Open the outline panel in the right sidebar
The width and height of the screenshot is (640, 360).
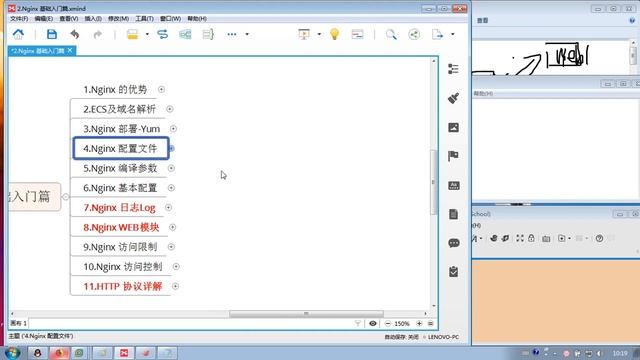click(453, 69)
